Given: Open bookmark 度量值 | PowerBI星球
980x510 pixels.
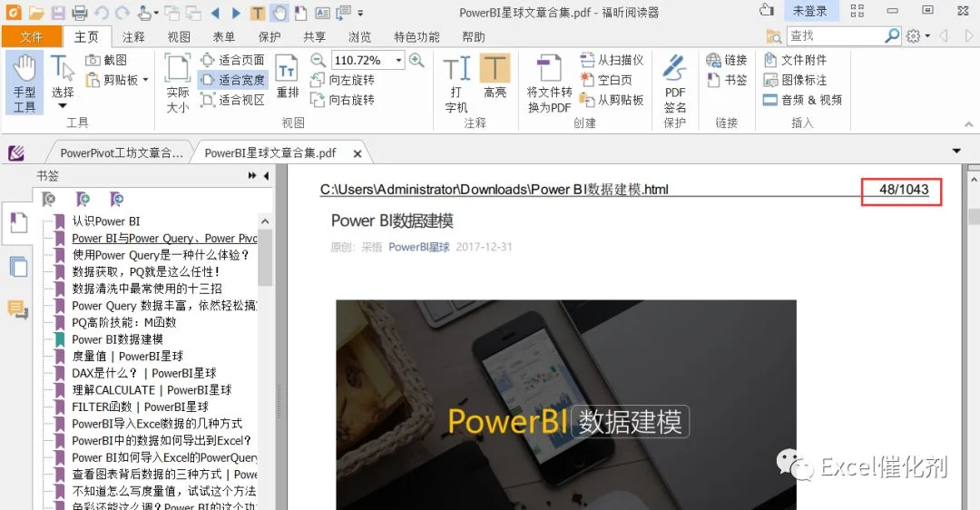Looking at the screenshot, I should point(128,357).
